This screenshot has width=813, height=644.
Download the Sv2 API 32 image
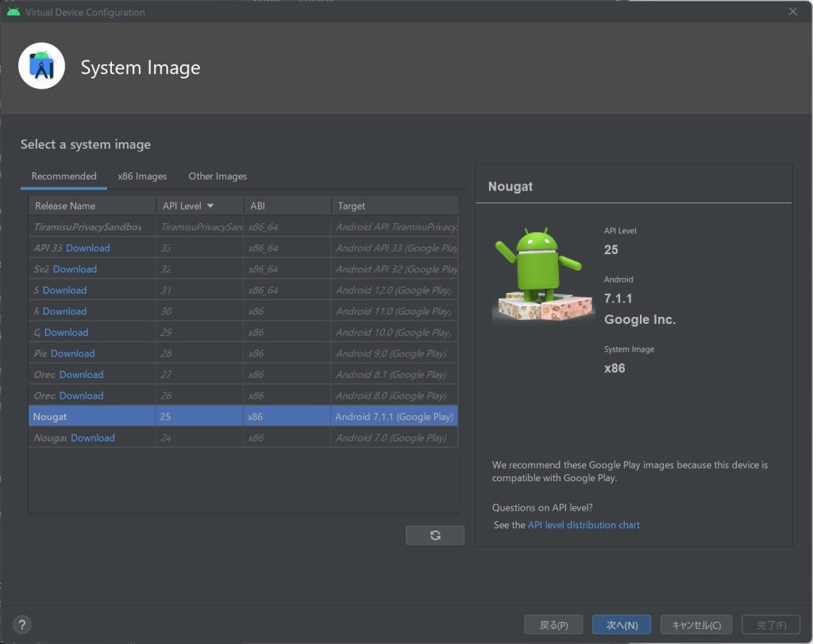[75, 269]
